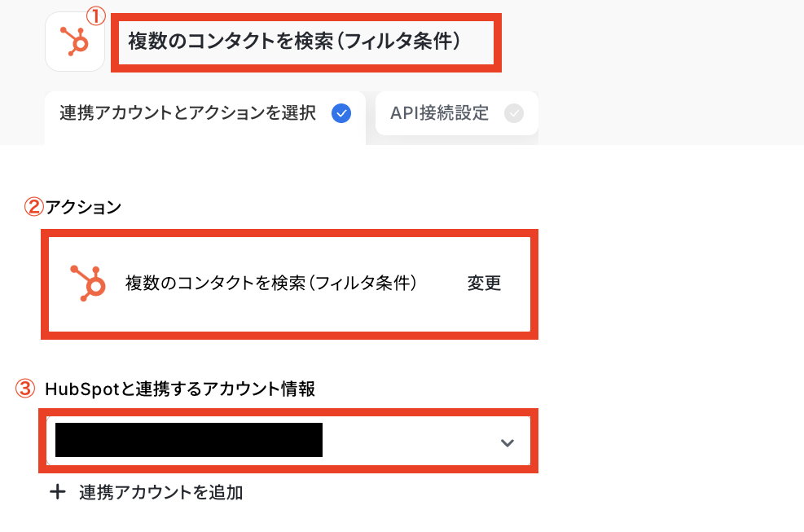Click the gray checkmark on the API接続設定 tab
The image size is (804, 532).
point(514,113)
